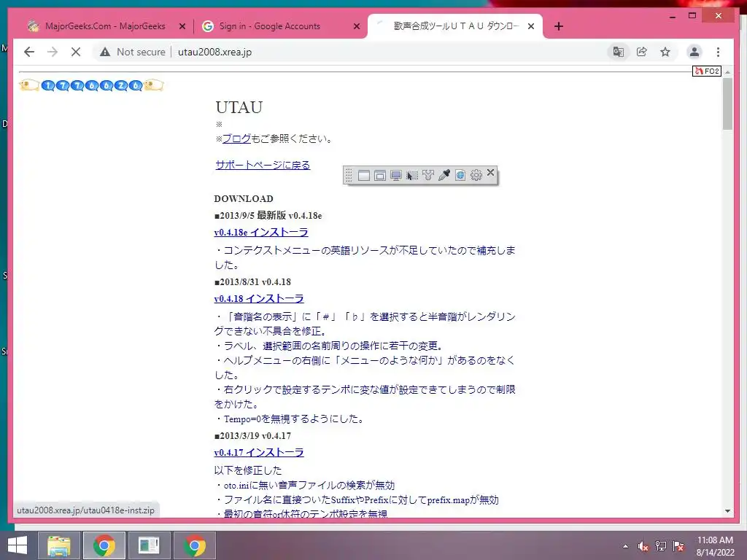Open the ブログ link

point(237,139)
